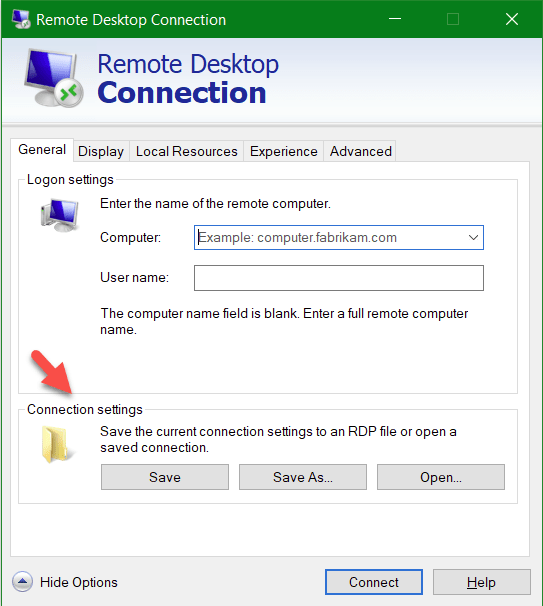Click into the User name field
The width and height of the screenshot is (543, 606).
339,278
